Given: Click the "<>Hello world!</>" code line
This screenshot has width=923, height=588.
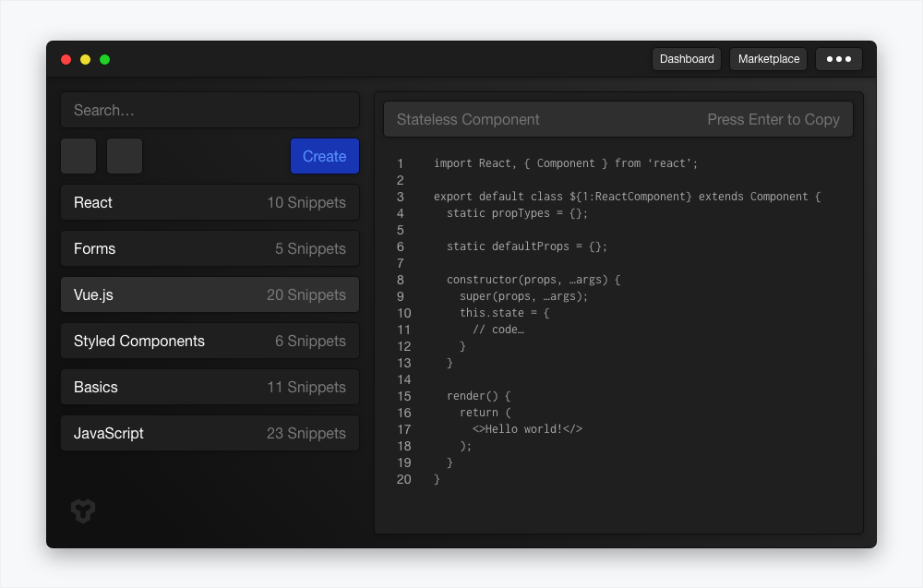Looking at the screenshot, I should [x=527, y=429].
